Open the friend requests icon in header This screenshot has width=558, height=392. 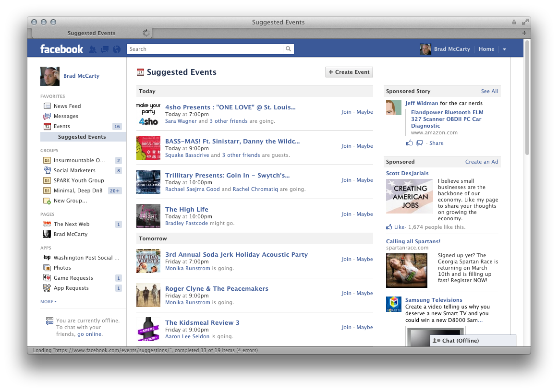pos(93,49)
